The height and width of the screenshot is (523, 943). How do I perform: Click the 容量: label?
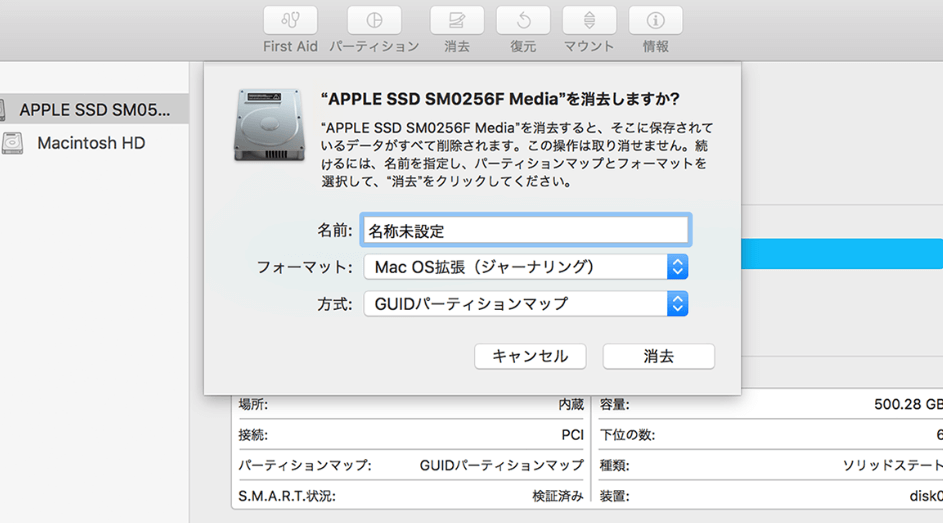614,405
